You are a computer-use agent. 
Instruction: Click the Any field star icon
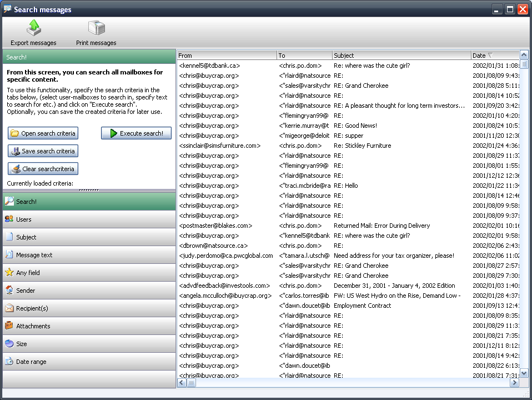9,272
